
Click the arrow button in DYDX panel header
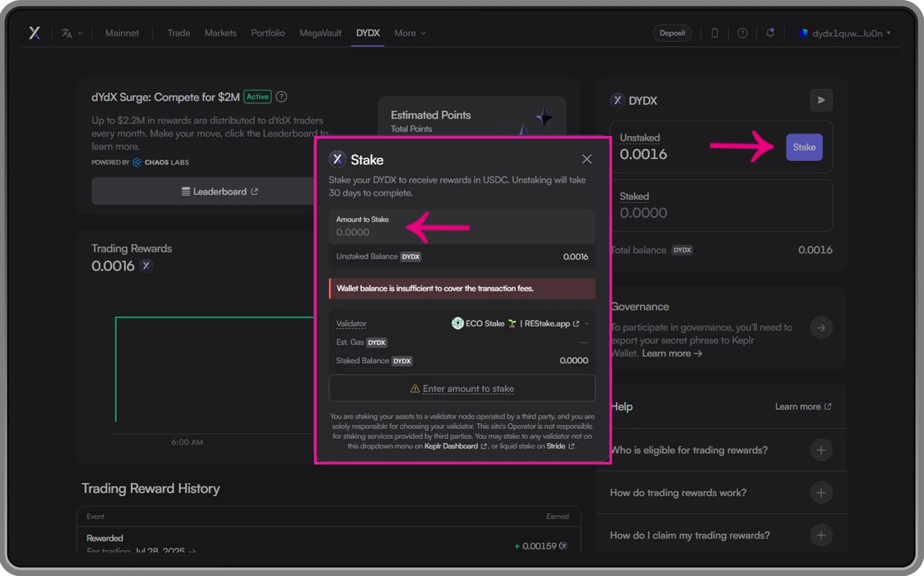[x=821, y=100]
